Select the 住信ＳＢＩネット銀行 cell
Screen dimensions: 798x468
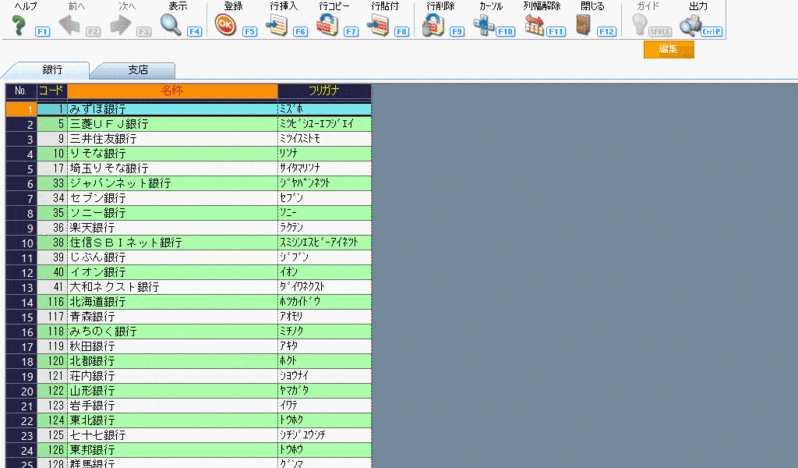click(x=173, y=242)
